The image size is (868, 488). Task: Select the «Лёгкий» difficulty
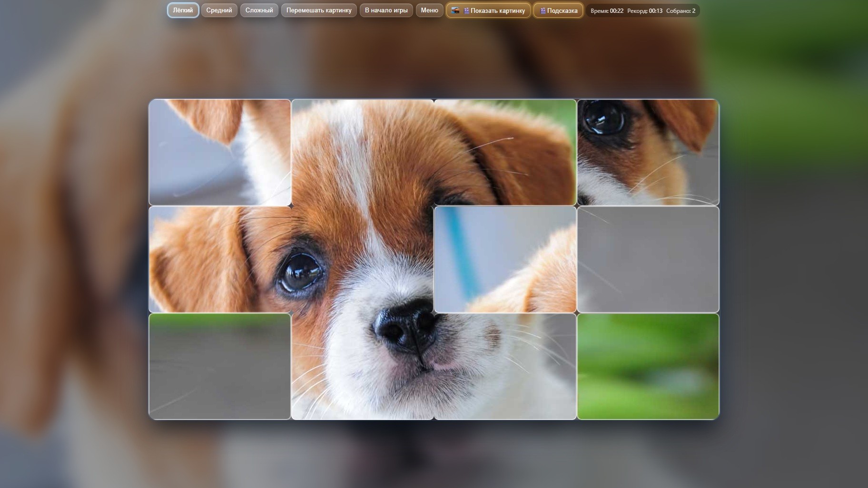click(183, 10)
